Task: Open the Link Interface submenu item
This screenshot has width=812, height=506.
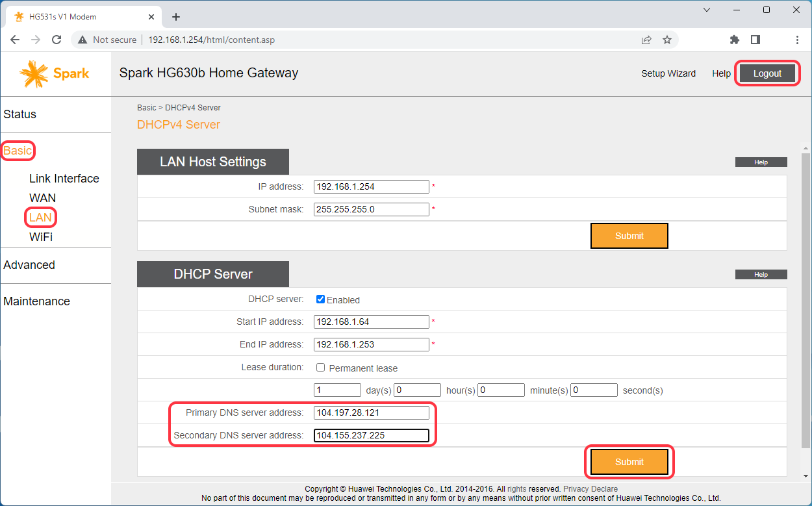Action: click(x=64, y=179)
